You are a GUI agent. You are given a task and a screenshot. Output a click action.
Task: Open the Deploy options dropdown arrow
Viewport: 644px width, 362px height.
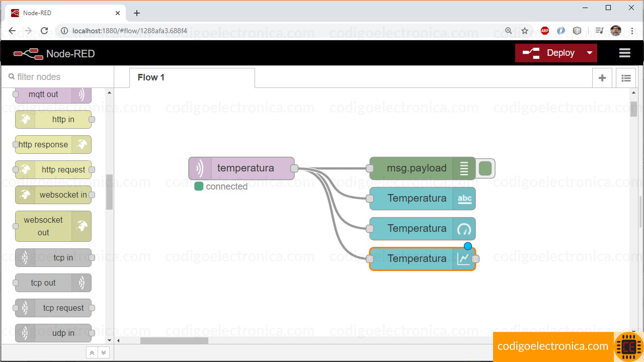(x=589, y=53)
